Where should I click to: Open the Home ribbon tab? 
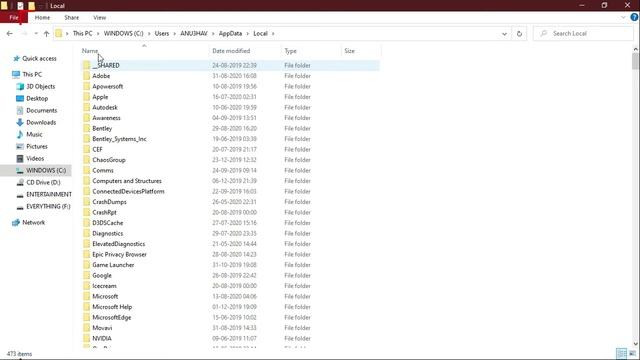pos(42,18)
